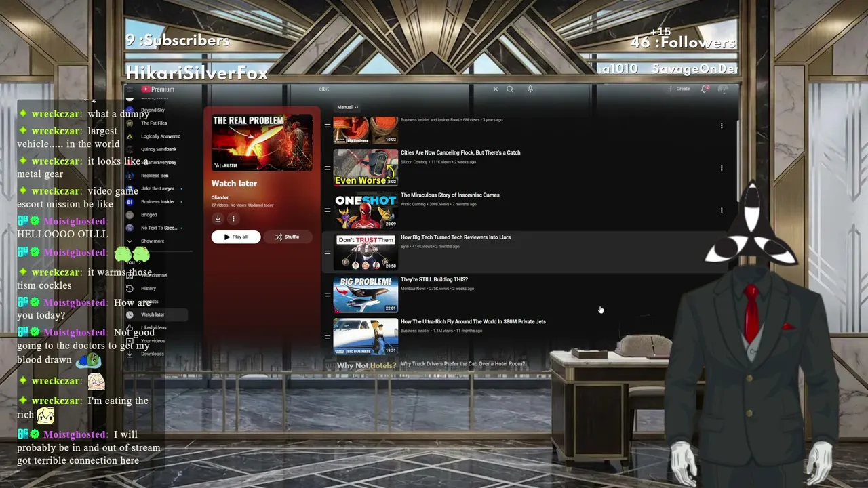Click the ONE SHOT Insomniac thumbnail
Screen dimensions: 868x488
tap(366, 209)
